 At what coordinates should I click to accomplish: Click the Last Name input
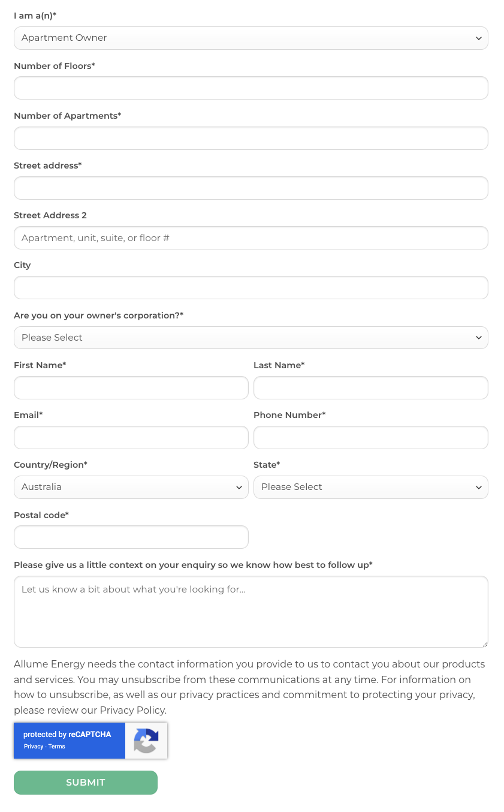pos(371,387)
